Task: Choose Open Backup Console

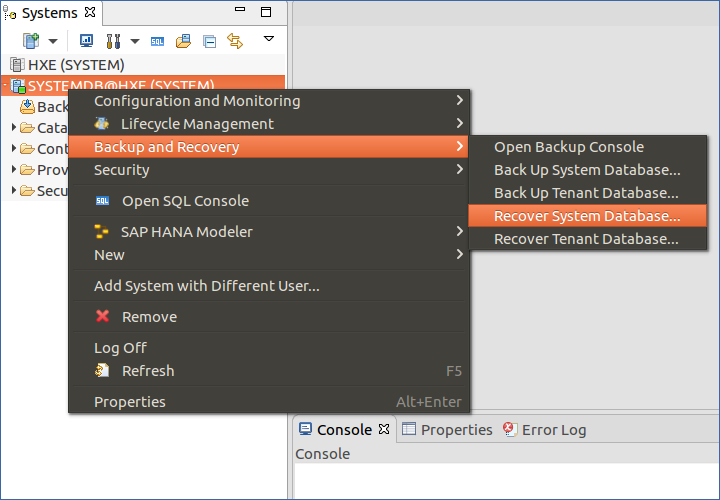Action: click(587, 147)
